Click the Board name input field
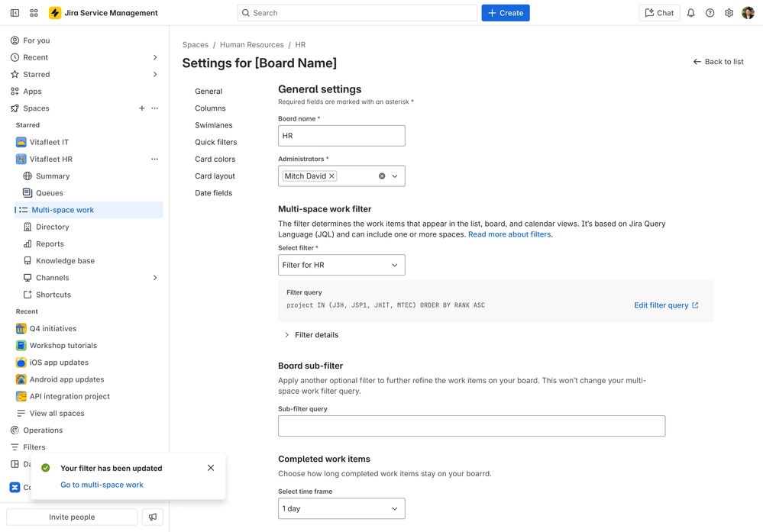Screen dimensions: 763x532 341,136
